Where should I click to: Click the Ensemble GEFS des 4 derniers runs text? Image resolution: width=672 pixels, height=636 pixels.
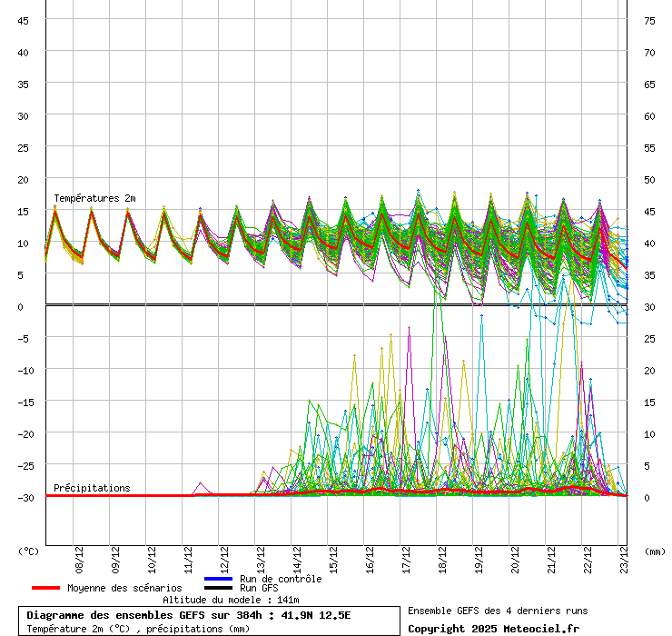[x=498, y=611]
